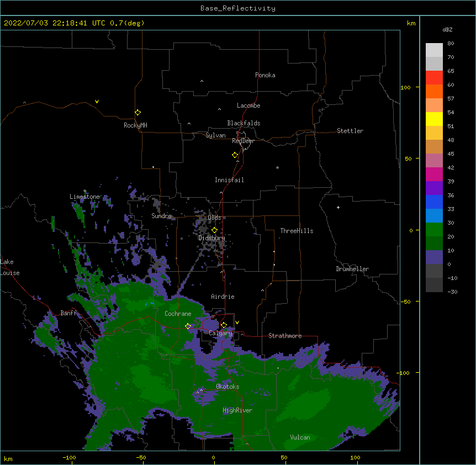Click the ThreeHills city label
The width and height of the screenshot is (476, 465).
point(297,231)
